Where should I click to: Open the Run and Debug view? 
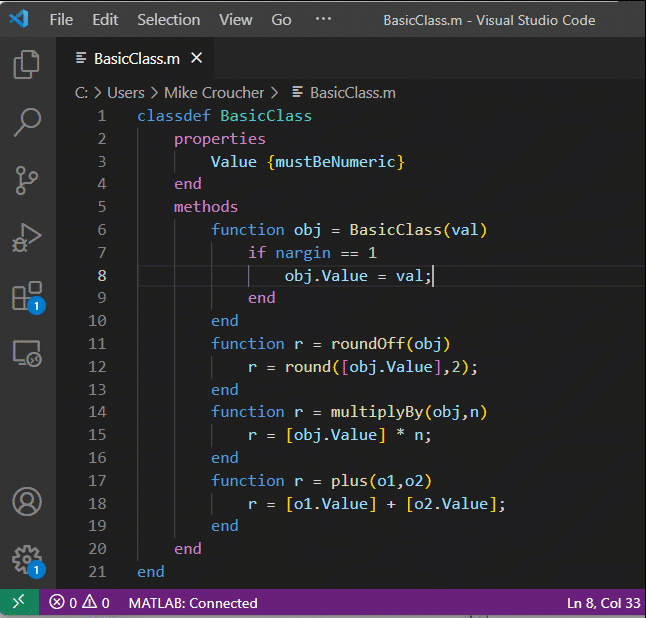click(27, 237)
